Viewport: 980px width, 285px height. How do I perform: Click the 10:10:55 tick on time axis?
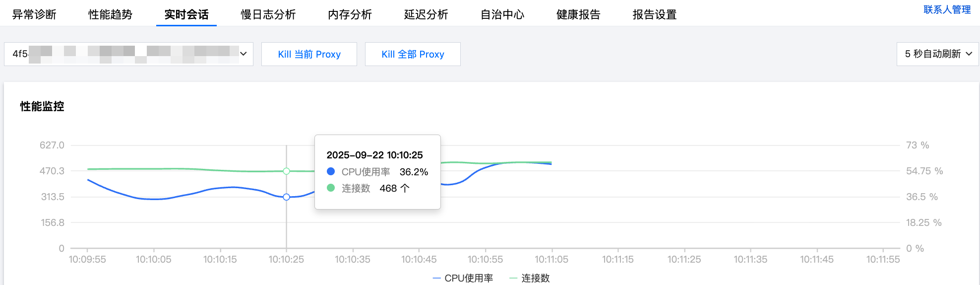coord(485,259)
